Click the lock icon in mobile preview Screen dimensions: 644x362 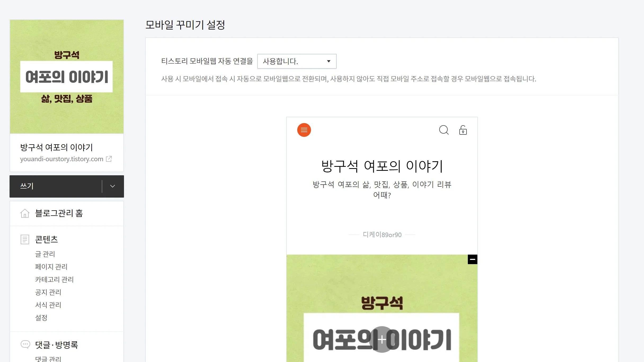coord(463,130)
